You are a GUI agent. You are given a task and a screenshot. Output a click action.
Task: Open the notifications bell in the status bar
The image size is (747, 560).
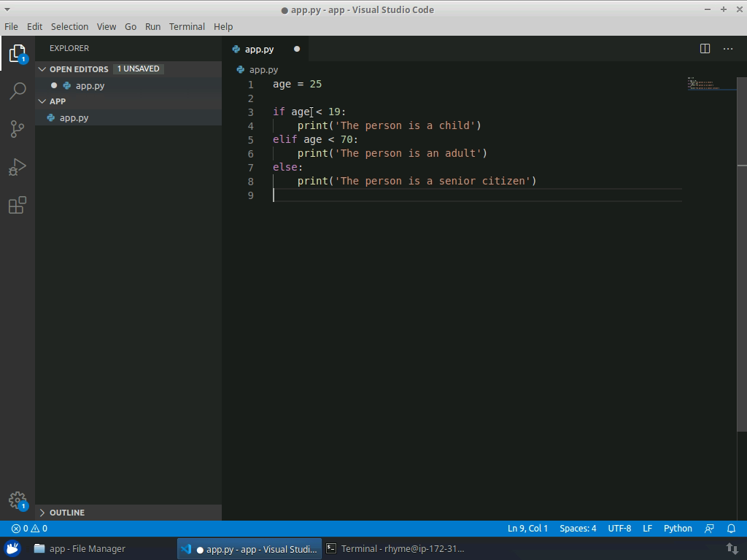tap(731, 528)
